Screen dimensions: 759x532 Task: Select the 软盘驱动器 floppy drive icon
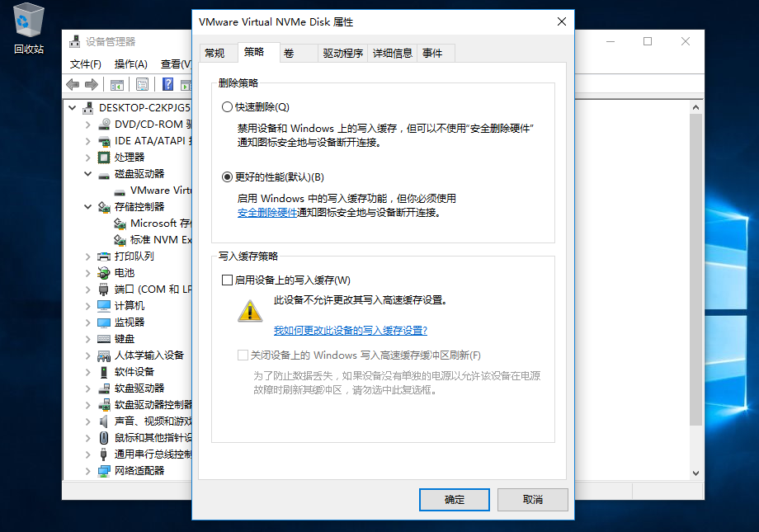[104, 388]
